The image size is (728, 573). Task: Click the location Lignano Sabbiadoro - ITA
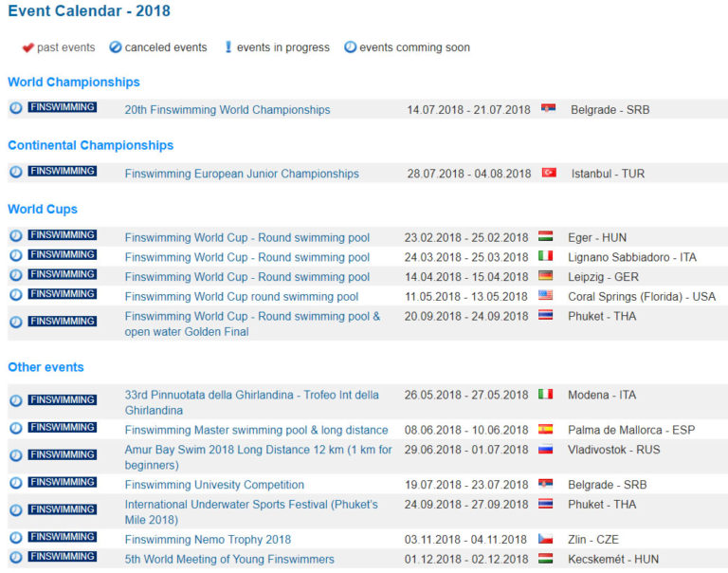[632, 257]
